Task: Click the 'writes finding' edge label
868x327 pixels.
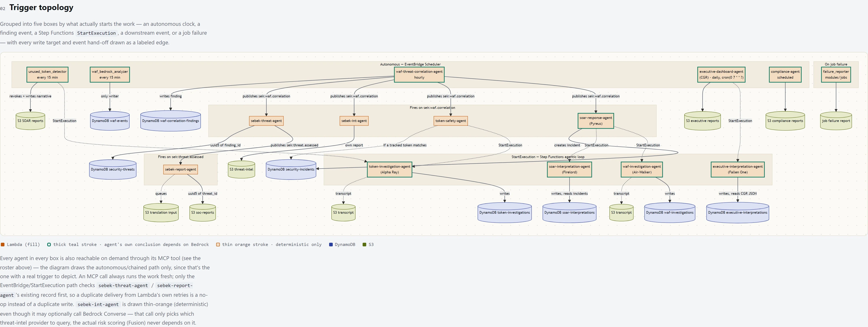Action: (x=170, y=96)
